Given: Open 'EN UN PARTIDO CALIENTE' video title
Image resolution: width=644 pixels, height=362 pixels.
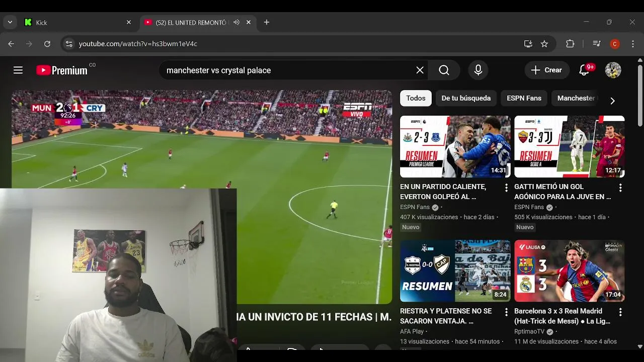Looking at the screenshot, I should (443, 192).
